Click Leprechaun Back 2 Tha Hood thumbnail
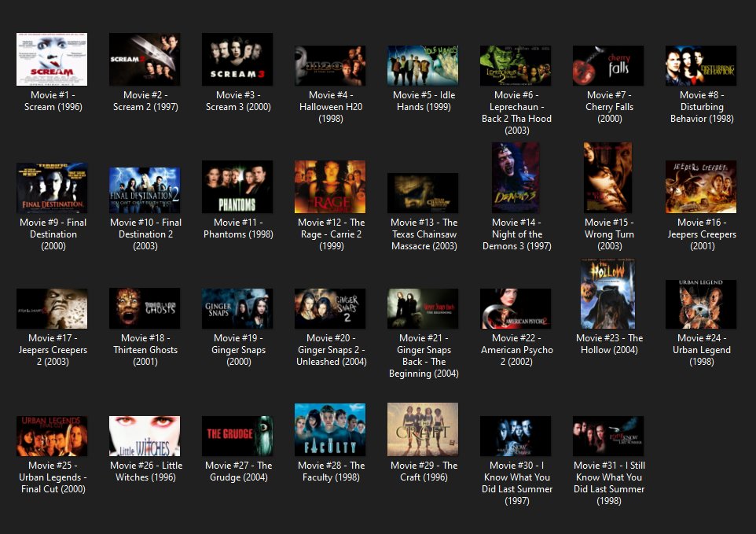The height and width of the screenshot is (534, 756). tap(516, 65)
